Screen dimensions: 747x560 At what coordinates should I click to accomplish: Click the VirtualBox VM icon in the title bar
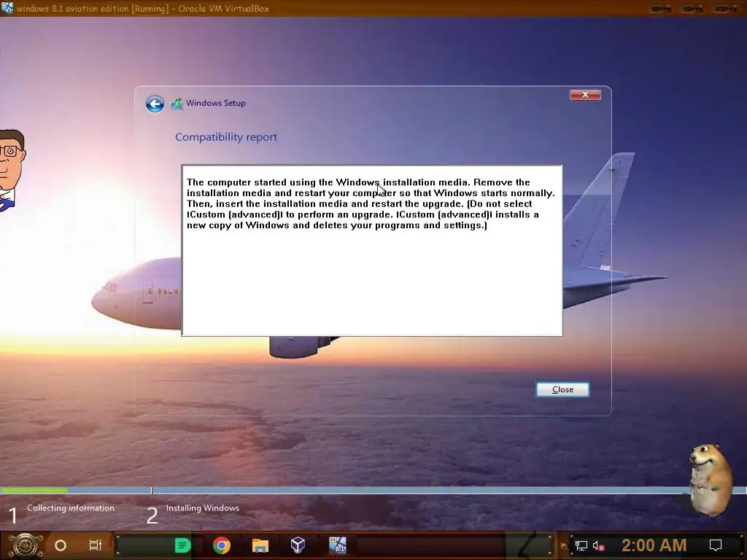tap(7, 8)
